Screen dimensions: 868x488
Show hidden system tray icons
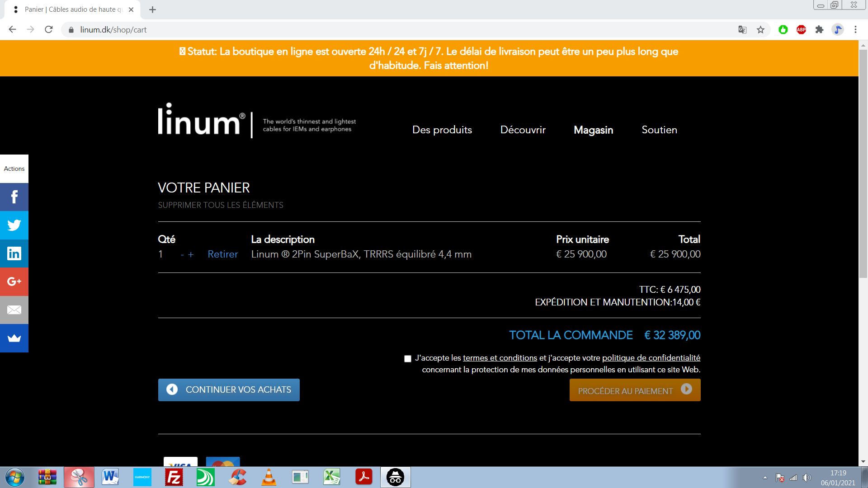(x=765, y=478)
